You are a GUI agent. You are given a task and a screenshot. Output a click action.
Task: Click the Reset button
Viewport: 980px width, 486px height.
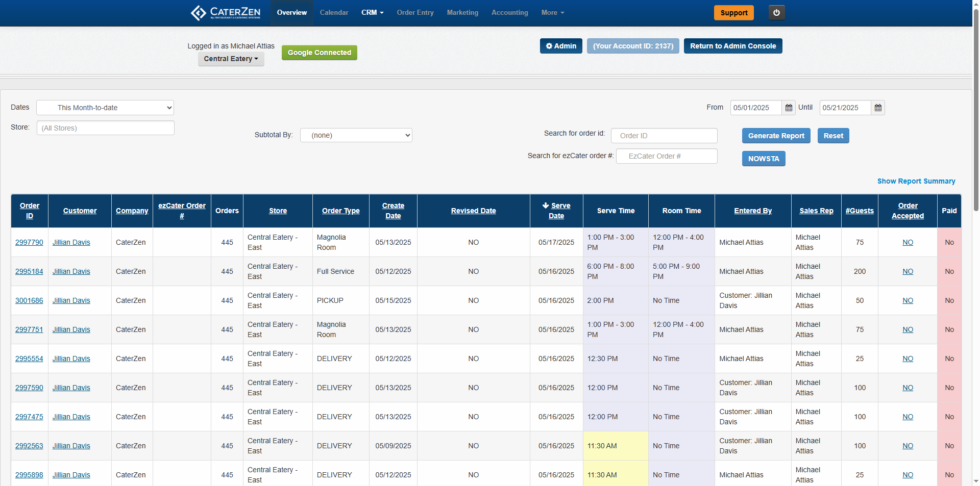(x=833, y=136)
